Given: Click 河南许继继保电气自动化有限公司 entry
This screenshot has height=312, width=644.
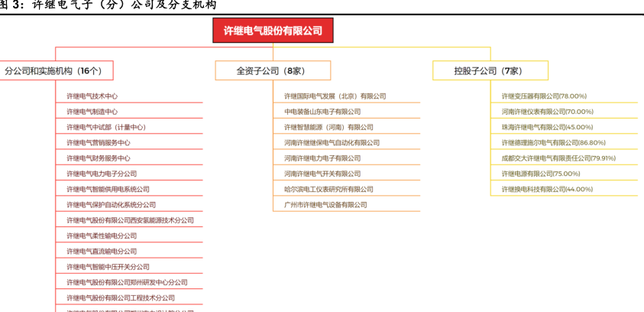Looking at the screenshot, I should point(332,143).
